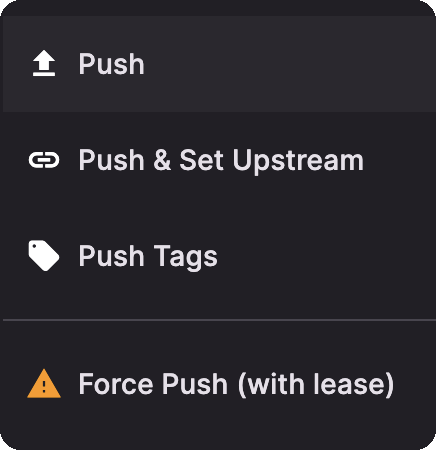The height and width of the screenshot is (450, 436).
Task: Select Push Tags from the menu
Action: click(x=219, y=256)
